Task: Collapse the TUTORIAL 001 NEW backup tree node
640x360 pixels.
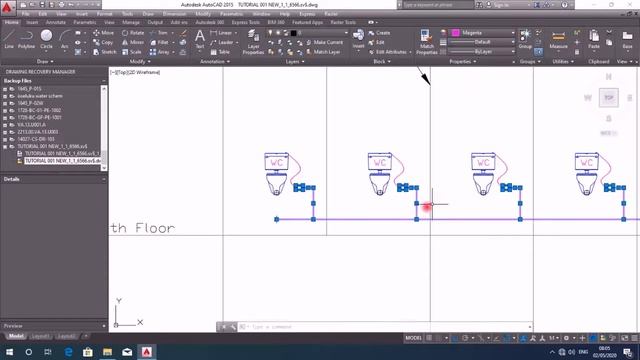Action: pyautogui.click(x=5, y=147)
